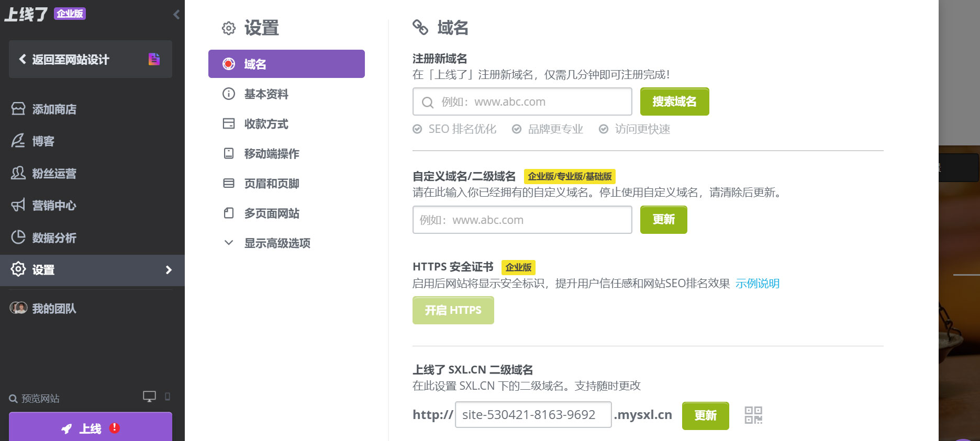Expand the 设置 row chevron arrow

click(x=169, y=270)
